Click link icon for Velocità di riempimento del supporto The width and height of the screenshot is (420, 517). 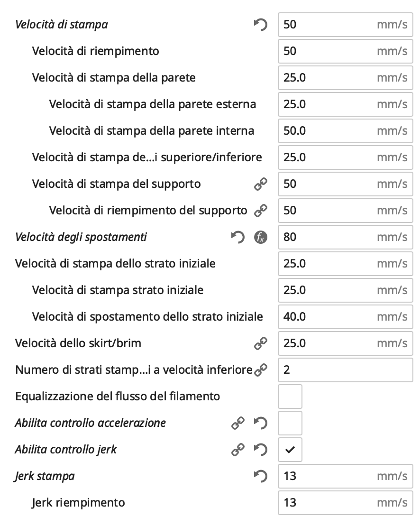(260, 211)
